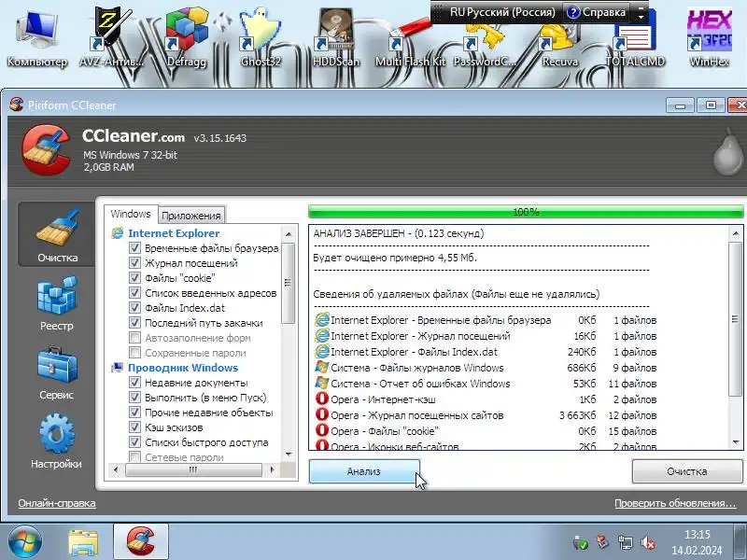Open the Очистка (Cleaner) section
Viewport: 747px width, 560px height.
tap(57, 234)
